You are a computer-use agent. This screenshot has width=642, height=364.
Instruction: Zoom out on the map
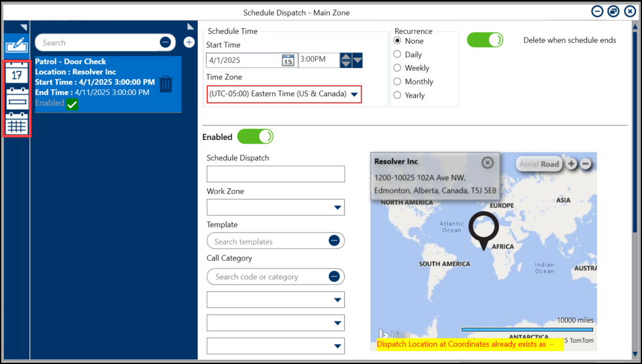[586, 164]
